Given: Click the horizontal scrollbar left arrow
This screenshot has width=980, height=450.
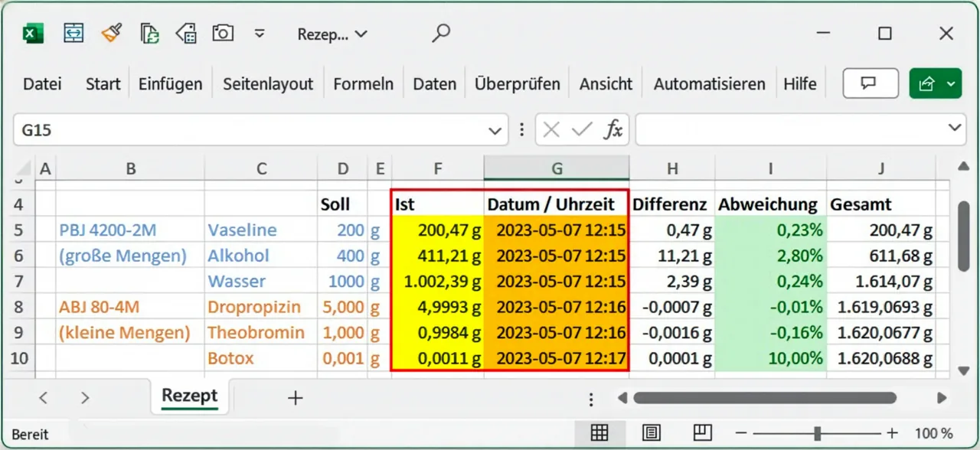Looking at the screenshot, I should coord(623,398).
